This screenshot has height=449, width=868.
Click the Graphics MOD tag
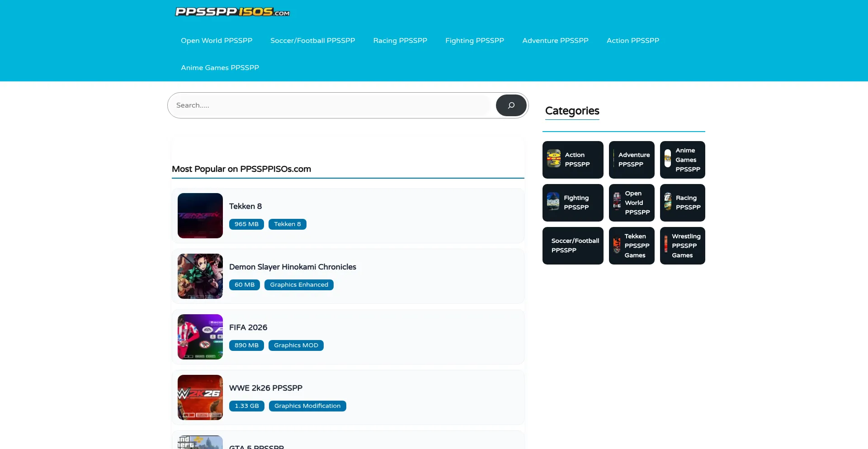pos(296,345)
